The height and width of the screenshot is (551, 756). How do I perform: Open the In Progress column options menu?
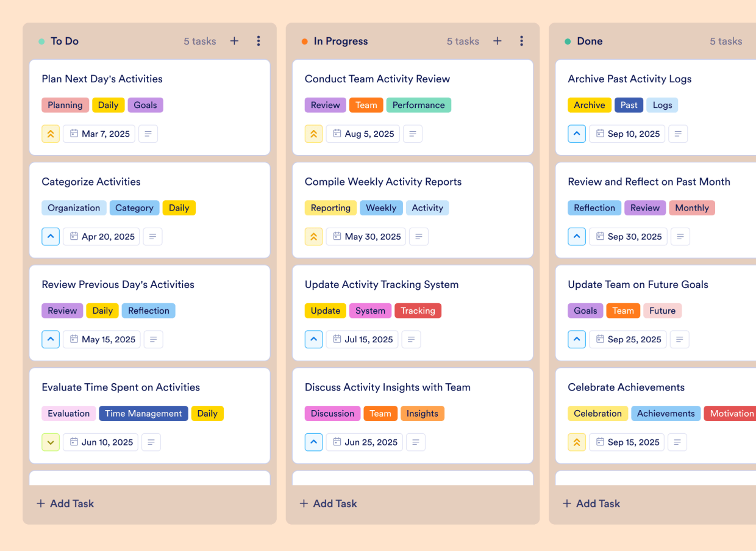coord(521,41)
